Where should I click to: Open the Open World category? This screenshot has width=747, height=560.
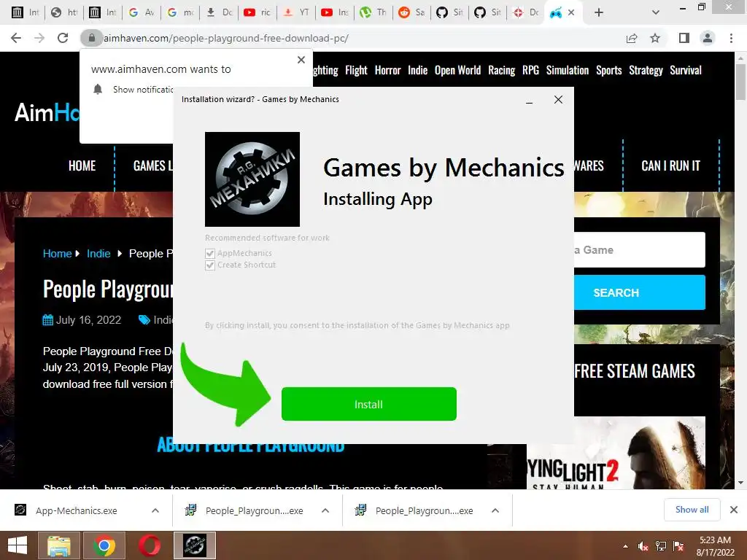[x=457, y=71]
